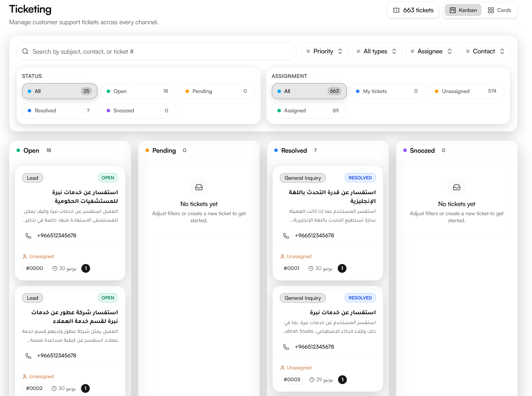Click the Cards grid icon
The image size is (532, 396).
tap(491, 10)
